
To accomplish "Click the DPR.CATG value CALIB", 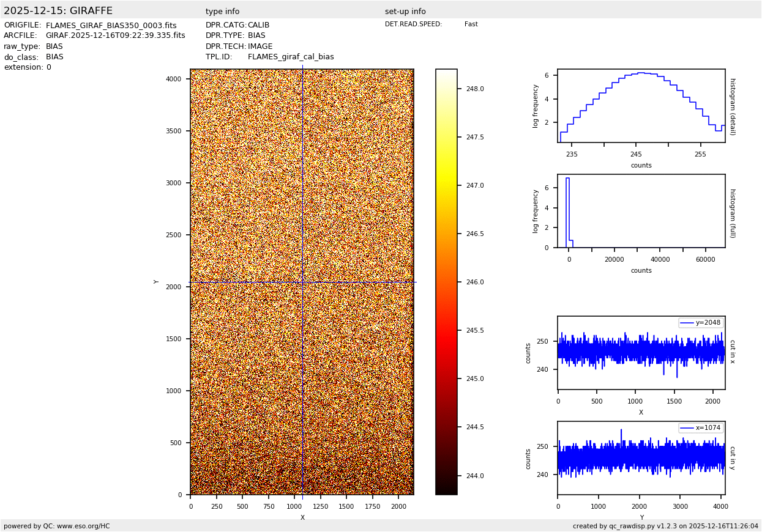I will click(258, 26).
